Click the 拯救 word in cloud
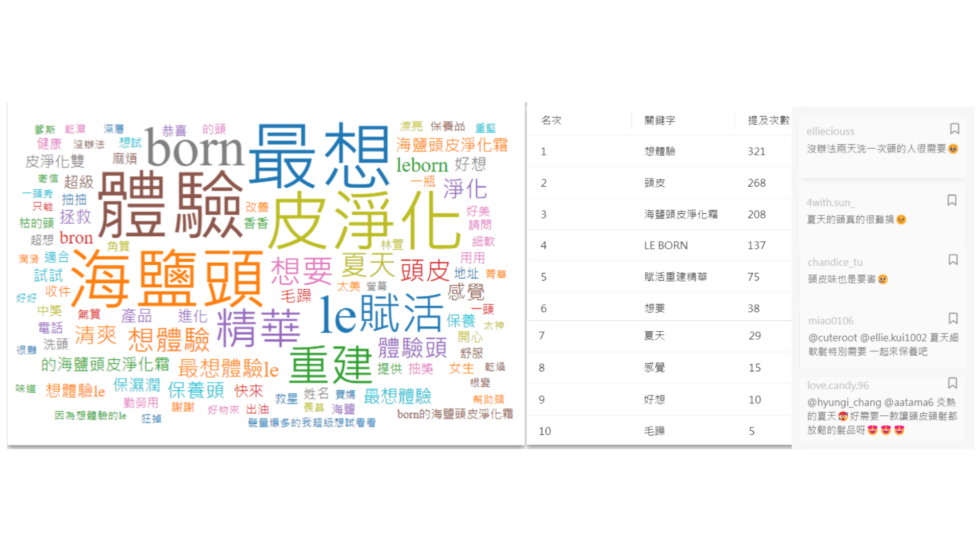 [76, 216]
